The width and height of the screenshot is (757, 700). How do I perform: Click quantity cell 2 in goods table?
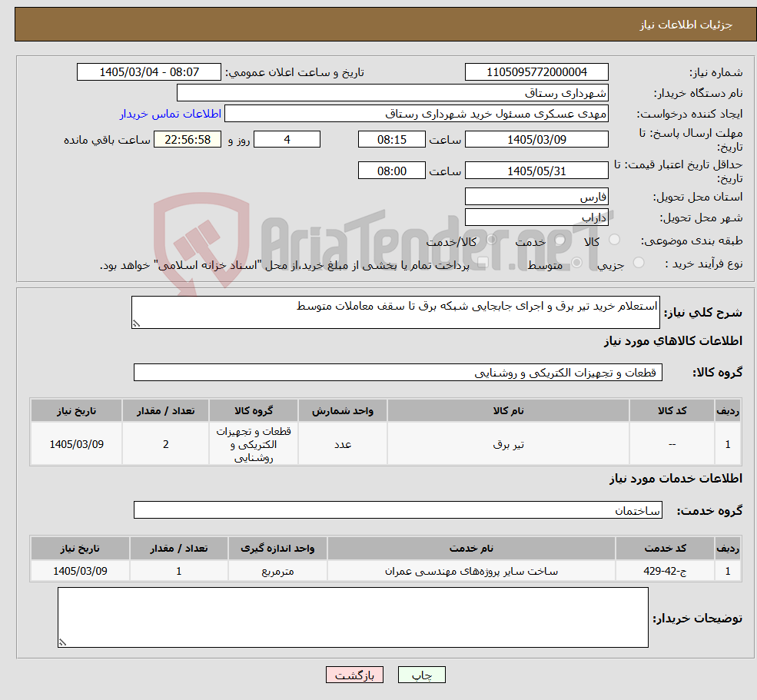pos(165,444)
